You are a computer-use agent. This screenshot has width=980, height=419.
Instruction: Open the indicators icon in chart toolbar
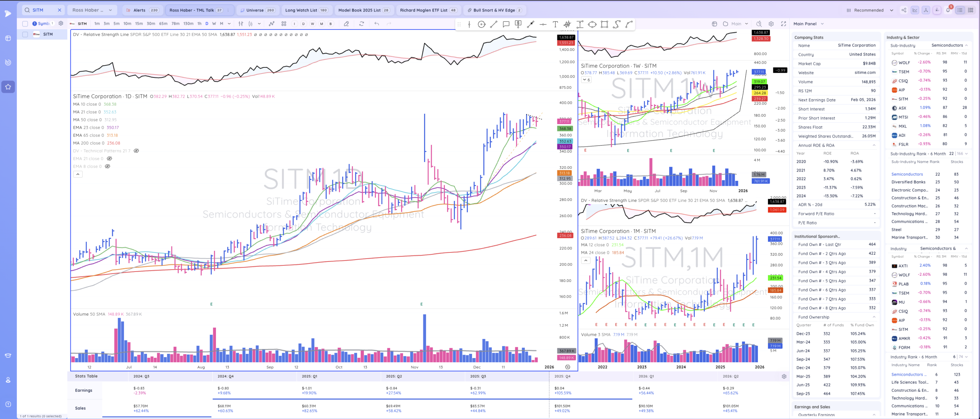point(271,24)
